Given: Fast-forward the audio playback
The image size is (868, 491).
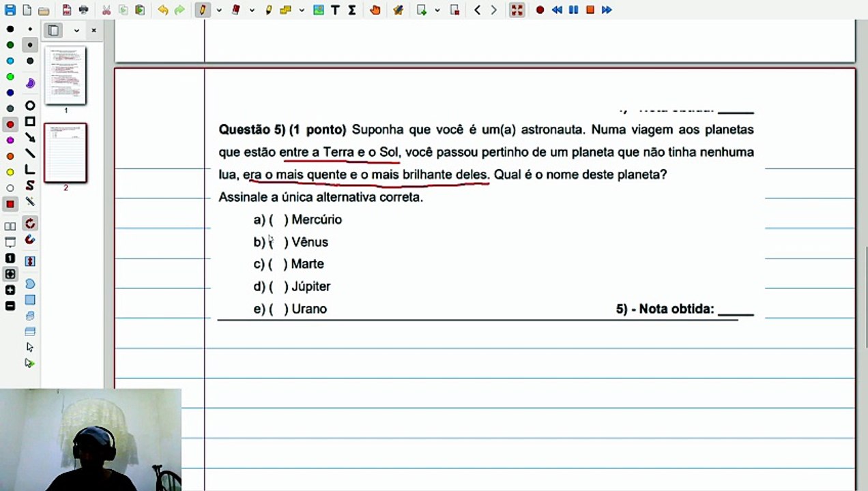Looking at the screenshot, I should [x=607, y=10].
